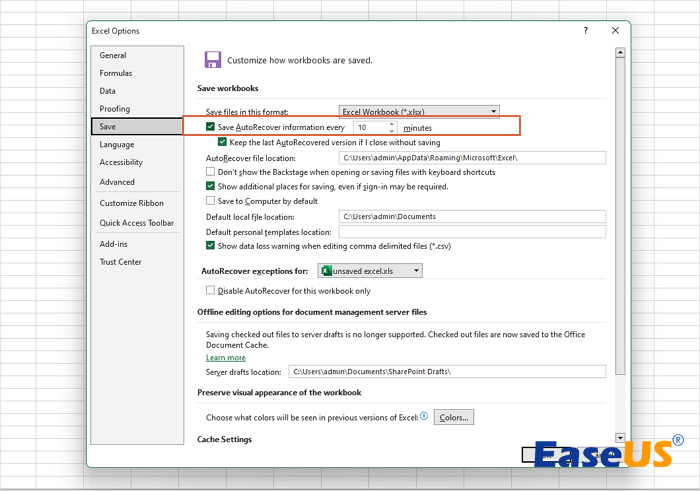Screen dimensions: 700x491
Task: Click the 'Save workbooks' section heading
Action: [228, 88]
